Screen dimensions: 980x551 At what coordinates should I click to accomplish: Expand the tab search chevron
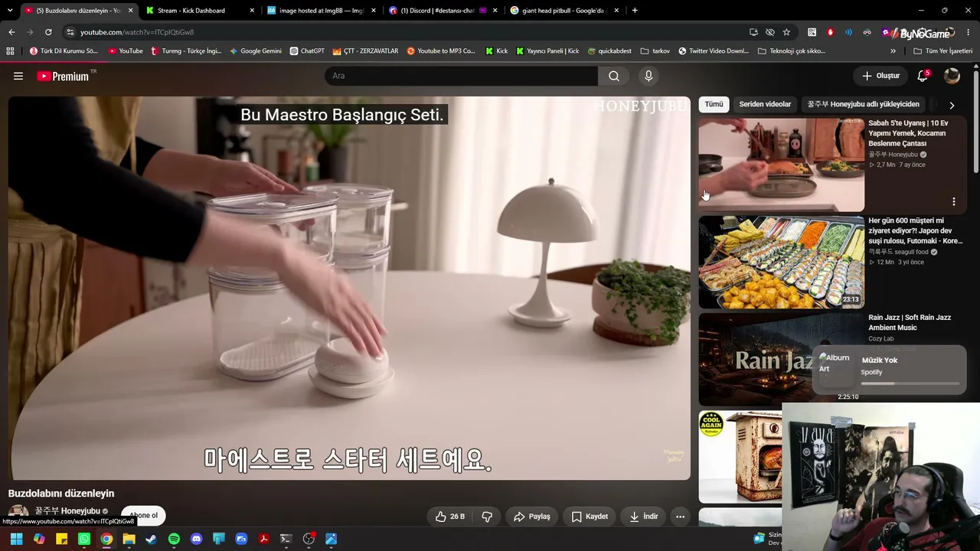pos(8,11)
